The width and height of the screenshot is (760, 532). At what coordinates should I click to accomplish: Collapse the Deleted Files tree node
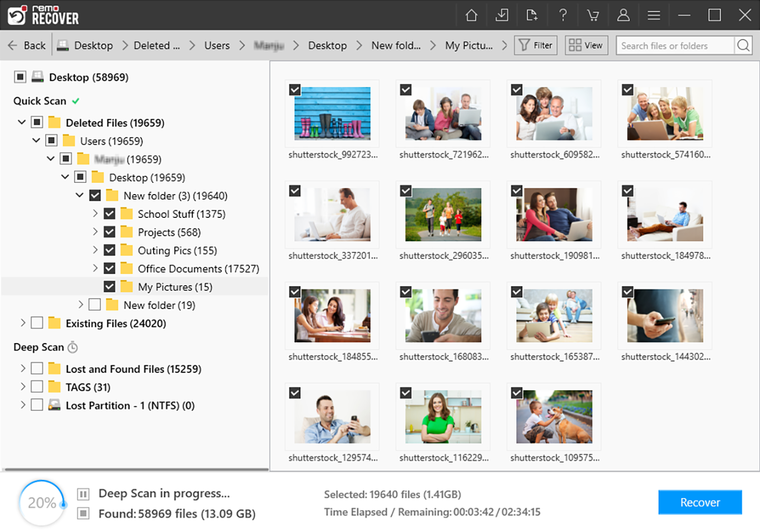pos(22,122)
